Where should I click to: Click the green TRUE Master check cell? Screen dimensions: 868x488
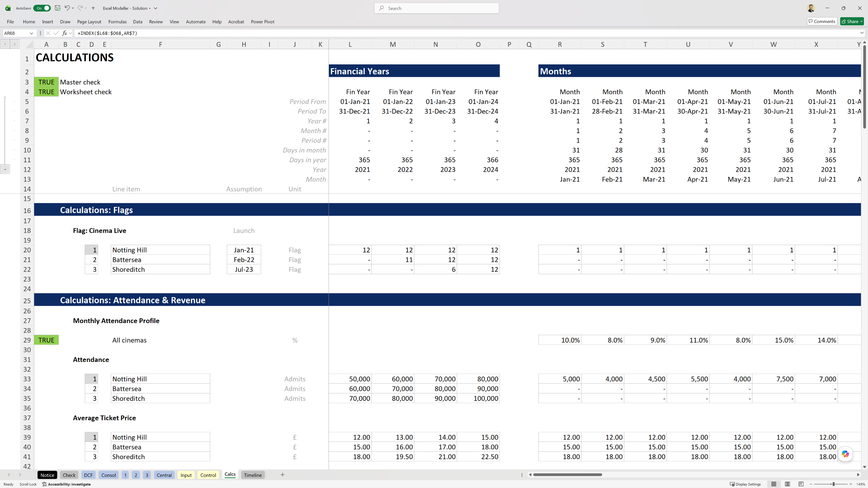(46, 82)
